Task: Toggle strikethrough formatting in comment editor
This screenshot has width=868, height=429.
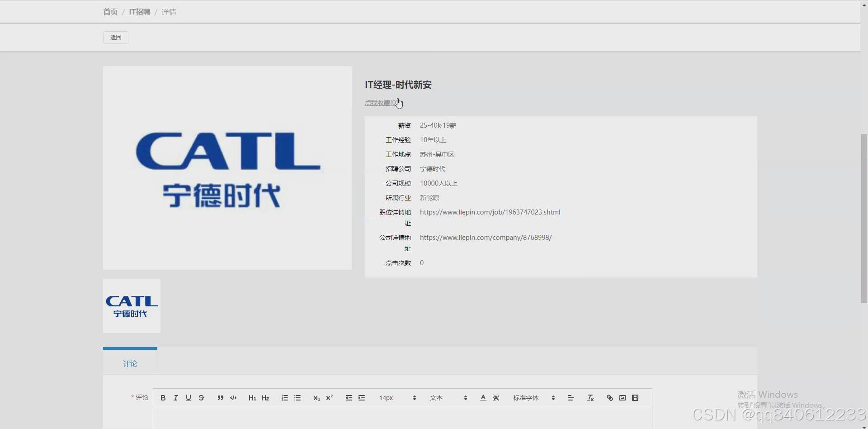Action: click(201, 398)
